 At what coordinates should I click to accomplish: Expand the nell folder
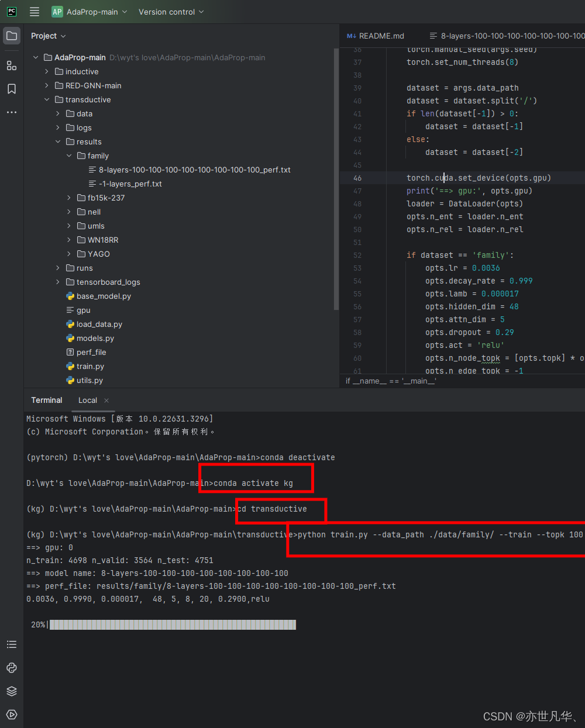click(69, 212)
